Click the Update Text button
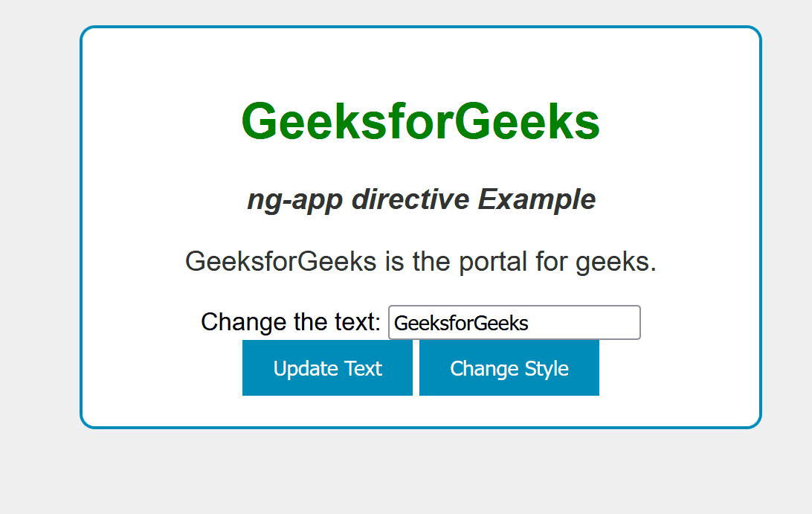 pyautogui.click(x=327, y=368)
